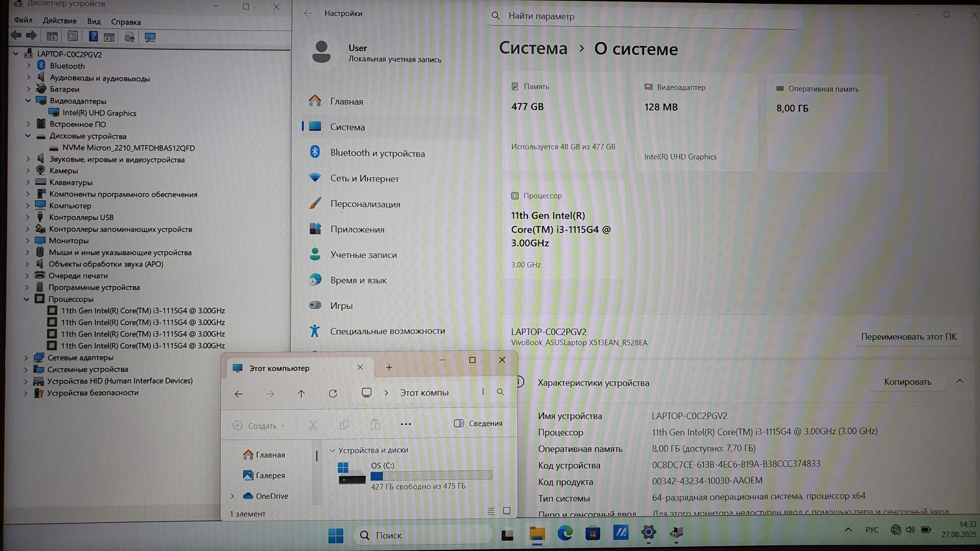Open Microsoft Edge from the taskbar

click(x=565, y=533)
